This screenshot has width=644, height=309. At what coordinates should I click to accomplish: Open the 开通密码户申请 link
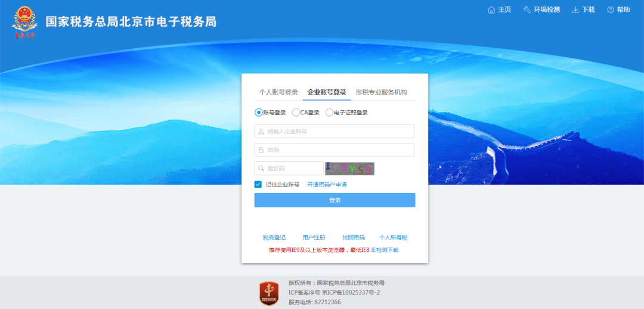[x=327, y=185]
